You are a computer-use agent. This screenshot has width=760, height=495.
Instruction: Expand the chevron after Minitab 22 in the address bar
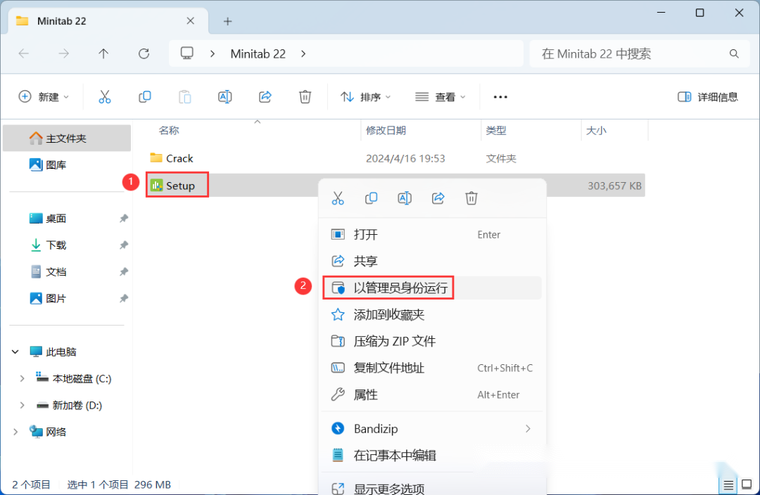[x=303, y=53]
